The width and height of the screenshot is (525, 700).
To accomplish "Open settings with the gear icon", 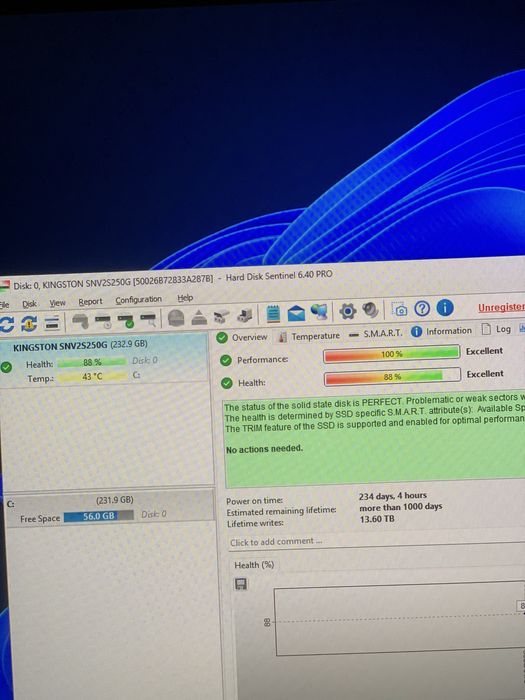I will [x=348, y=311].
